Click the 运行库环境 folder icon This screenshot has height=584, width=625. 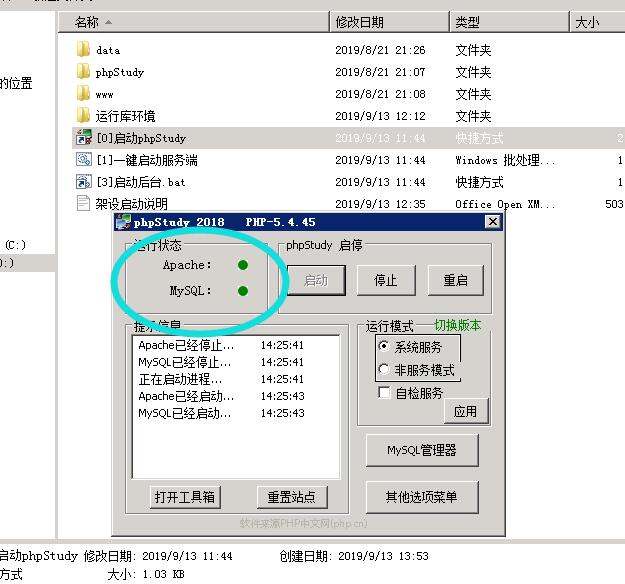(84, 116)
